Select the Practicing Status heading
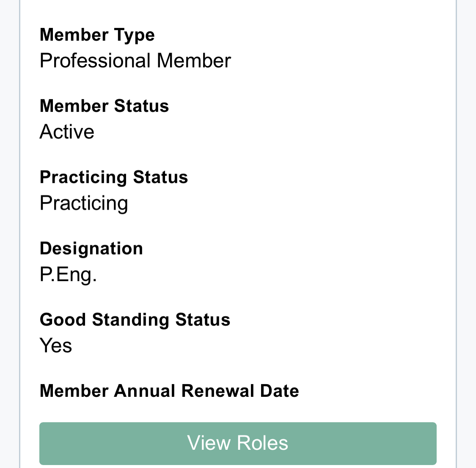 (114, 177)
